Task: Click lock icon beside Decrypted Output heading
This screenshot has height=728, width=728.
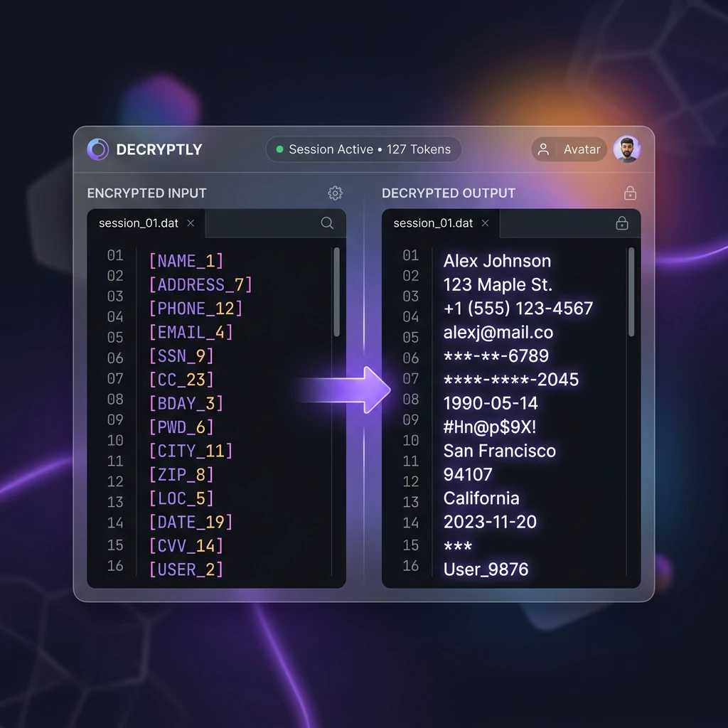Action: (x=630, y=193)
